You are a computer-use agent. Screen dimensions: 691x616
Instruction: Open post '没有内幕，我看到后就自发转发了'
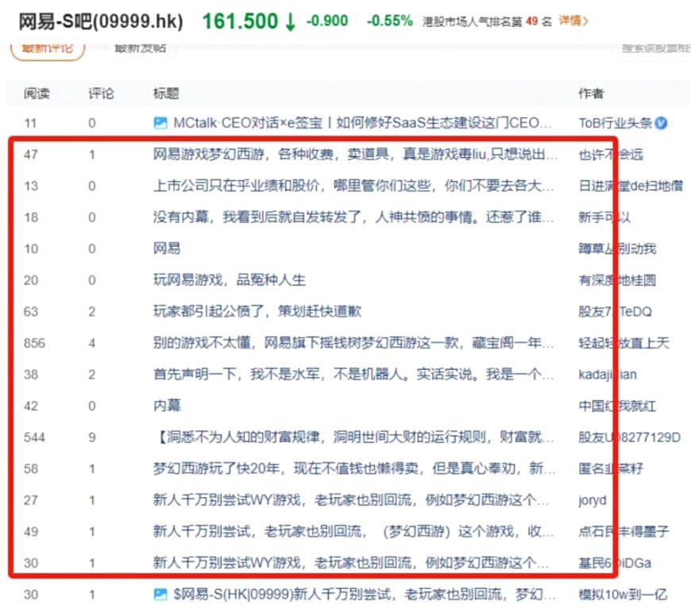tap(353, 217)
